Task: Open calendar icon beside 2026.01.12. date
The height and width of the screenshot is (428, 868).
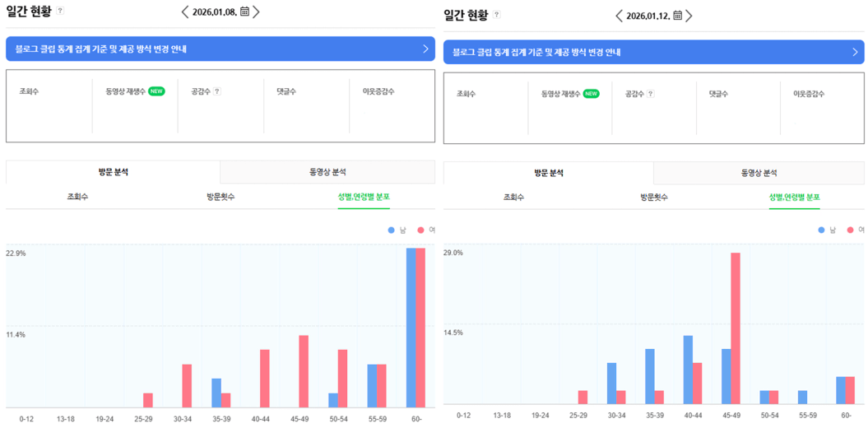Action: [677, 16]
